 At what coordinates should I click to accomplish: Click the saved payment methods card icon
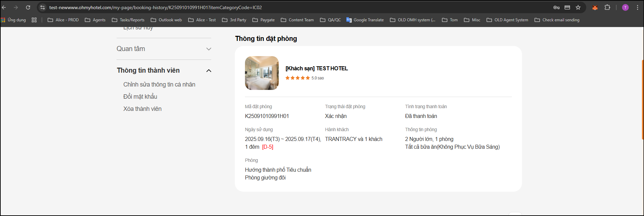coord(567,7)
